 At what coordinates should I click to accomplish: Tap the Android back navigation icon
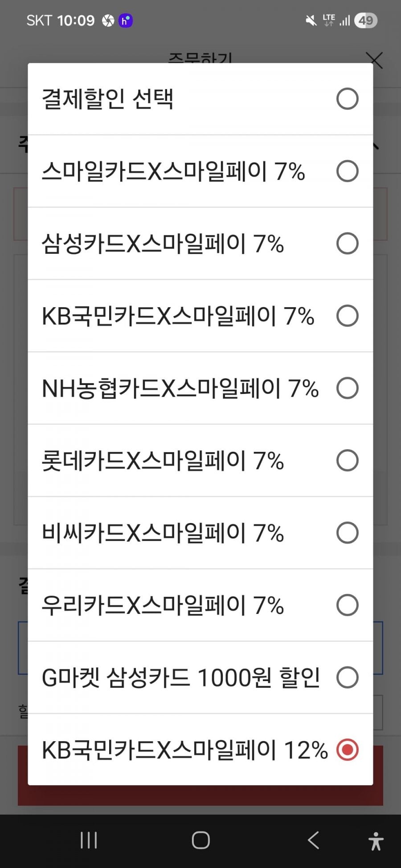(x=313, y=840)
